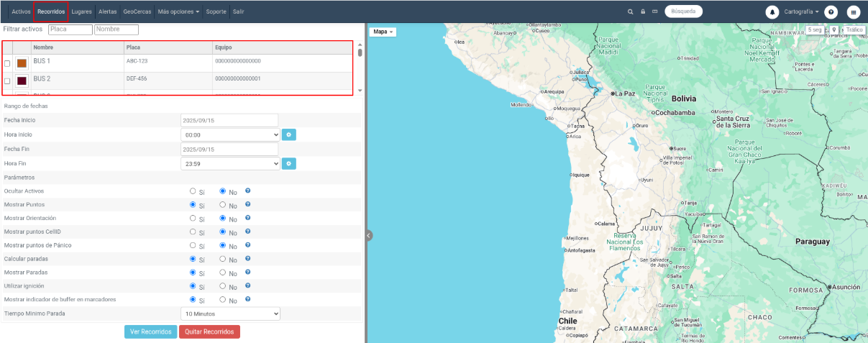Open the GeoCercas menu item
Image resolution: width=868 pixels, height=343 pixels.
tap(137, 12)
